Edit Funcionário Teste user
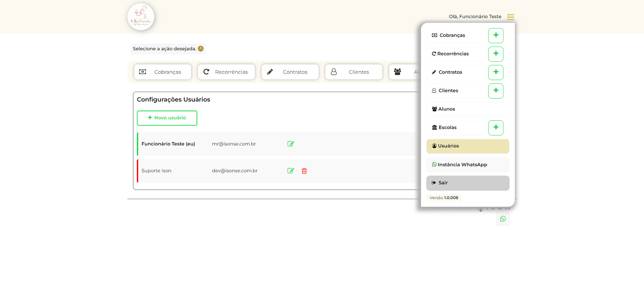Viewport: 644px width, 308px height. [x=291, y=144]
